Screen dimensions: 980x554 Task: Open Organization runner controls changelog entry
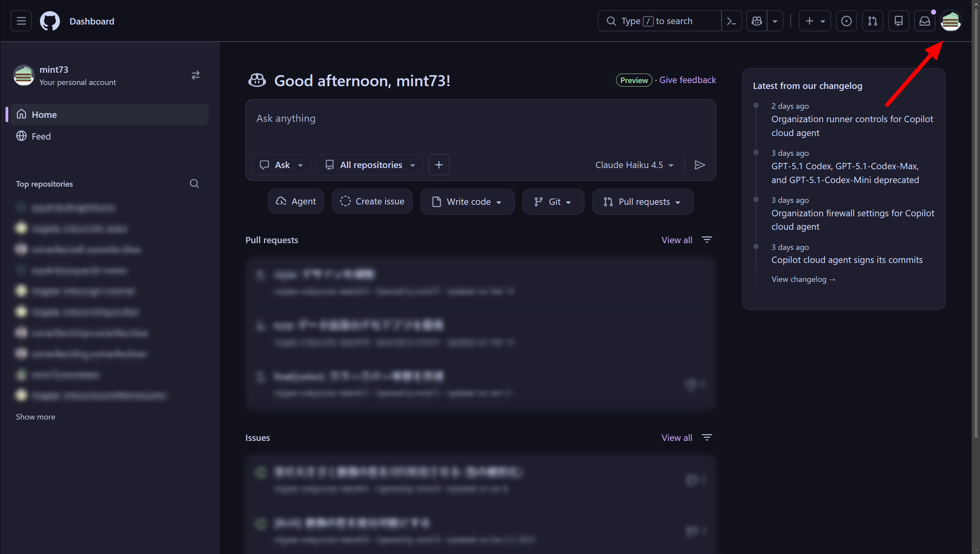(852, 126)
